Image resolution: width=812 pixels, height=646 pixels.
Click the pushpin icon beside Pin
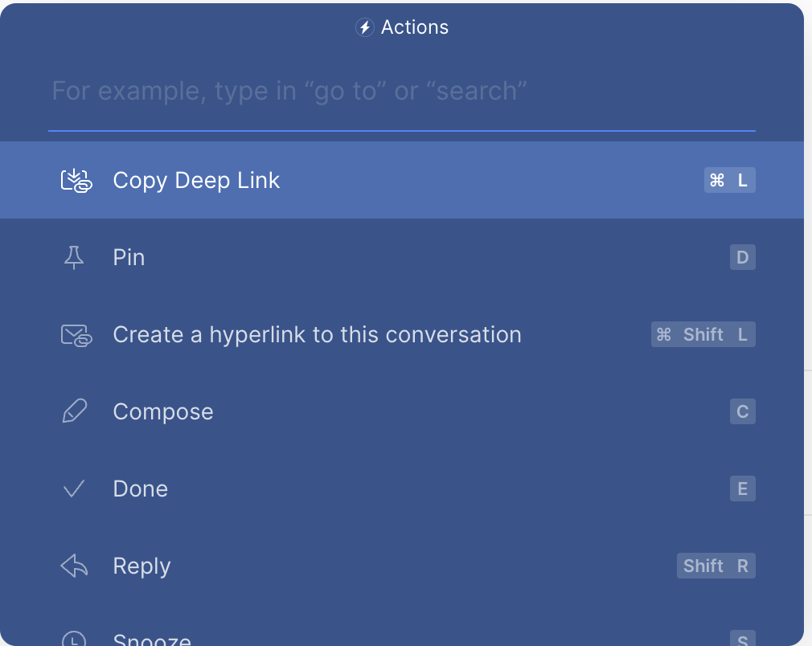point(74,258)
